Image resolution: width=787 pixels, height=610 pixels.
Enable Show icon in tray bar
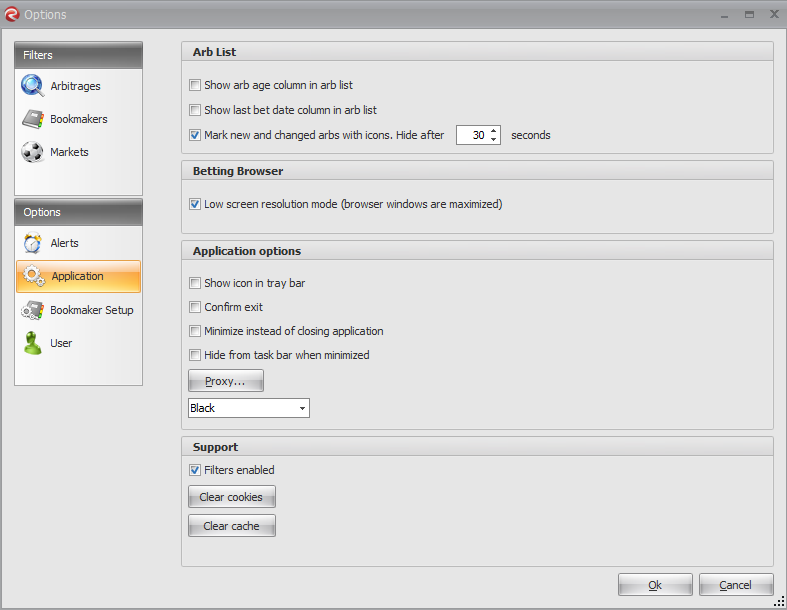(x=195, y=283)
